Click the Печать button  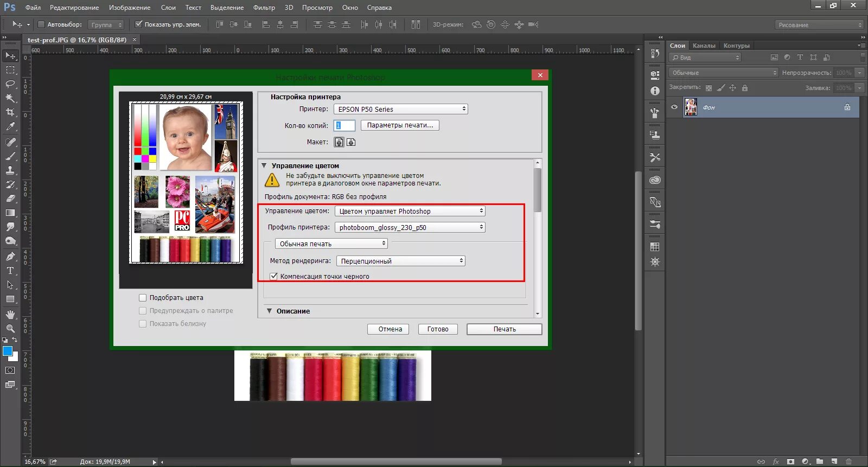tap(505, 329)
